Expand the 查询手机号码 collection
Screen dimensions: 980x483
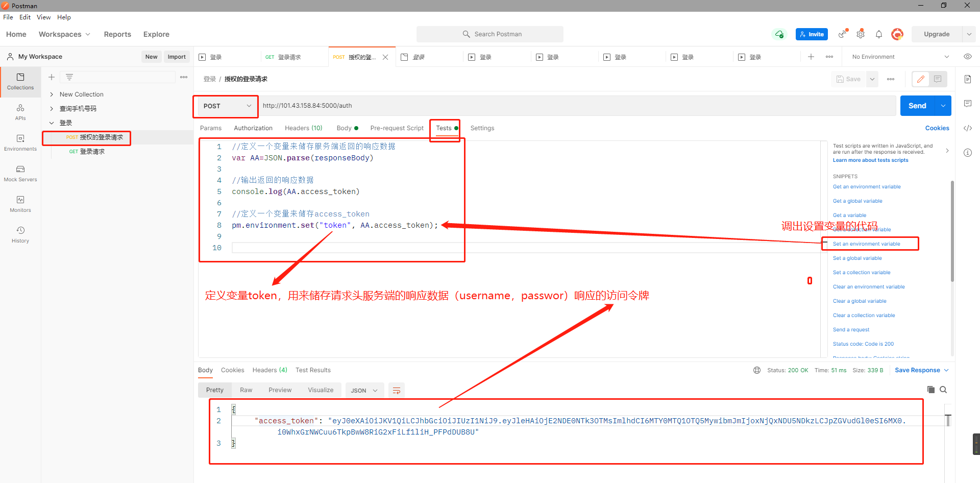[52, 109]
